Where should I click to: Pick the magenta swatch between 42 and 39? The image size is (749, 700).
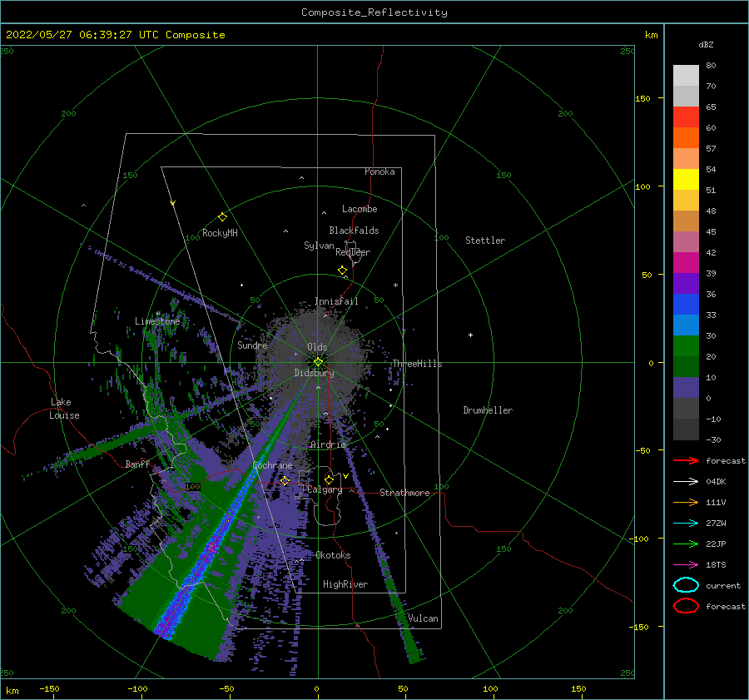[686, 262]
